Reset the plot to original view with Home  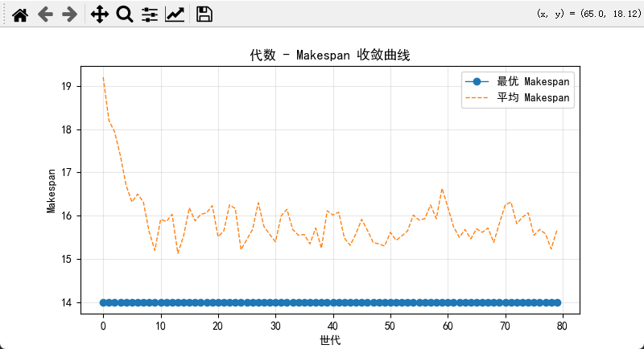coord(20,14)
